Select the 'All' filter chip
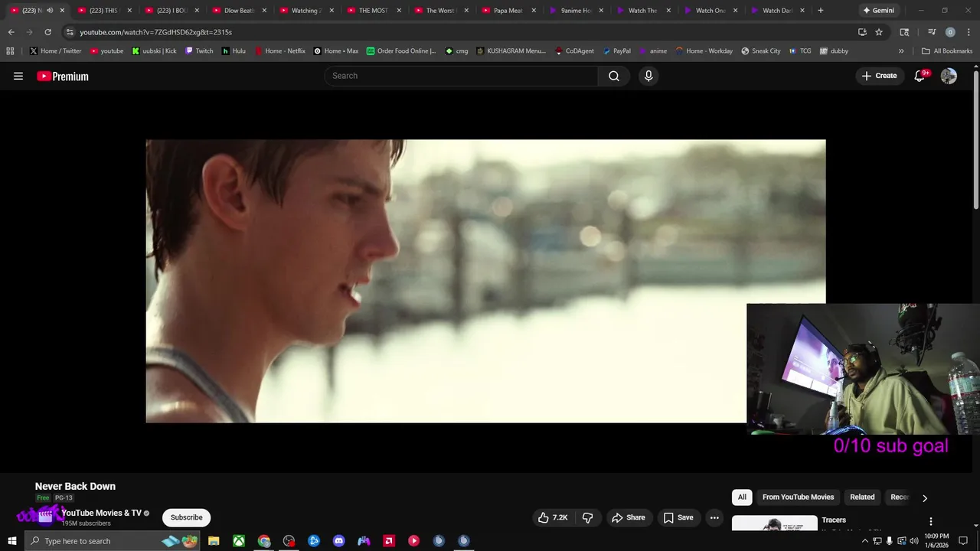 point(742,497)
